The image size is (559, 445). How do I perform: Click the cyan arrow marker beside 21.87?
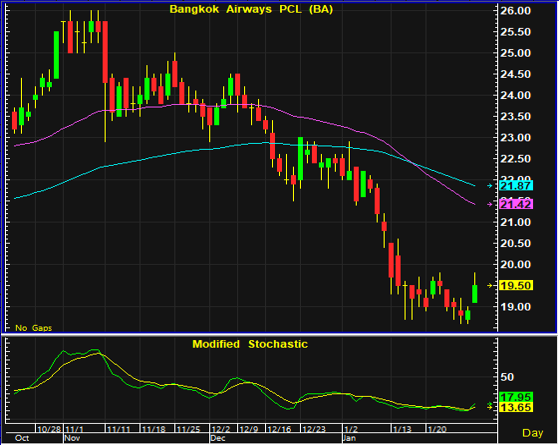point(490,185)
